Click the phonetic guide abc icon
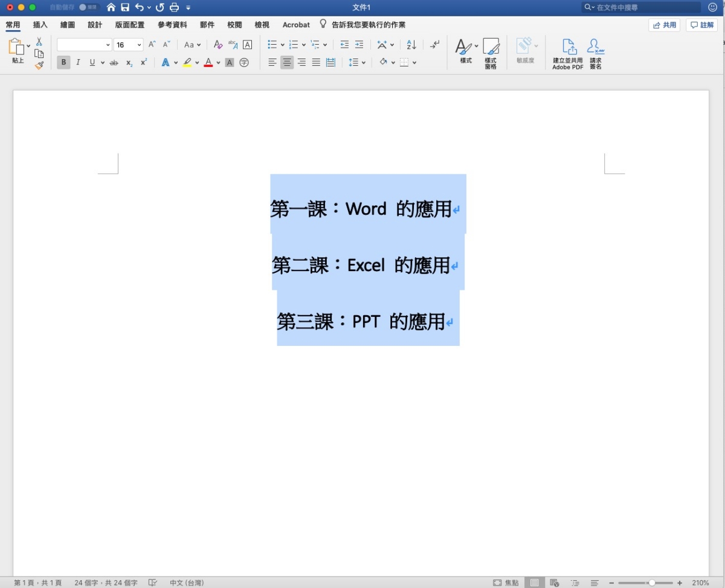The height and width of the screenshot is (588, 725). (233, 45)
